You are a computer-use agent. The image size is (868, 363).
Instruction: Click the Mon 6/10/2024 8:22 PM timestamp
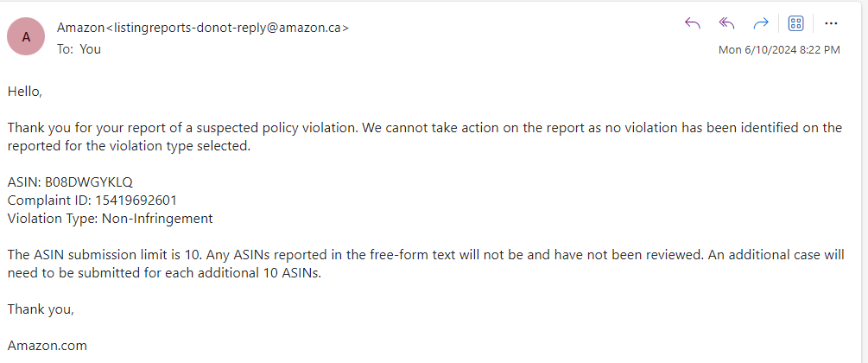click(x=779, y=50)
